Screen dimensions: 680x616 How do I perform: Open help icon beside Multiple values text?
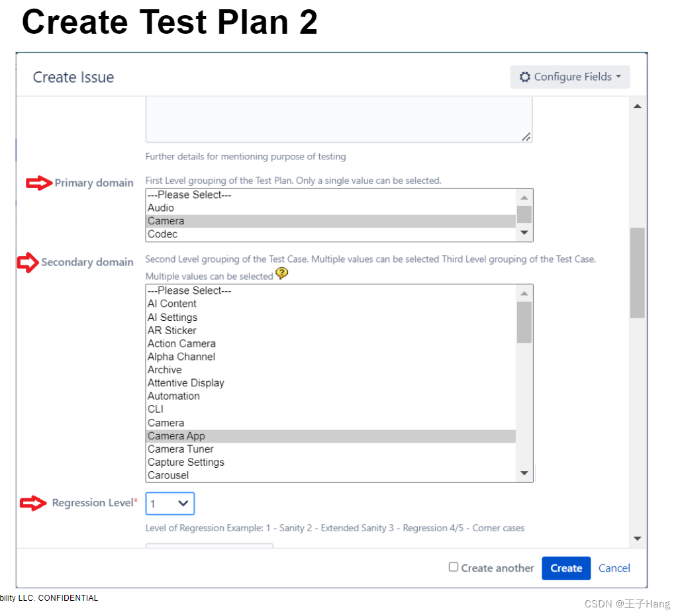click(282, 273)
